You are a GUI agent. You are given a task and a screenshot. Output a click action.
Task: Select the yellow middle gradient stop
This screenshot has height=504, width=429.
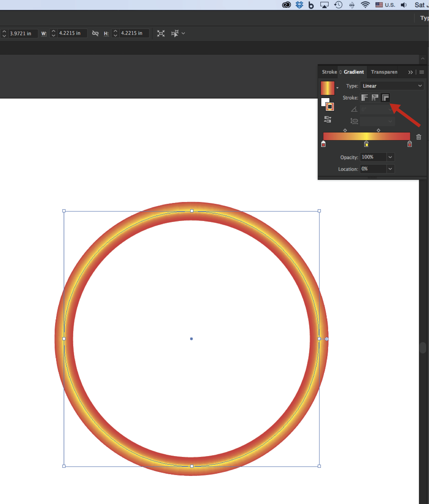tap(366, 144)
